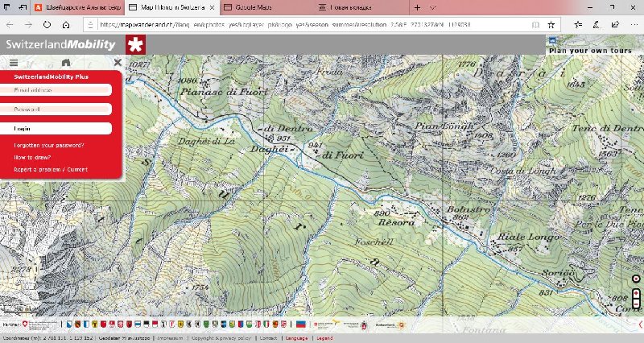Go forward with the browser arrow
Image resolution: width=644 pixels, height=343 pixels.
(x=28, y=25)
